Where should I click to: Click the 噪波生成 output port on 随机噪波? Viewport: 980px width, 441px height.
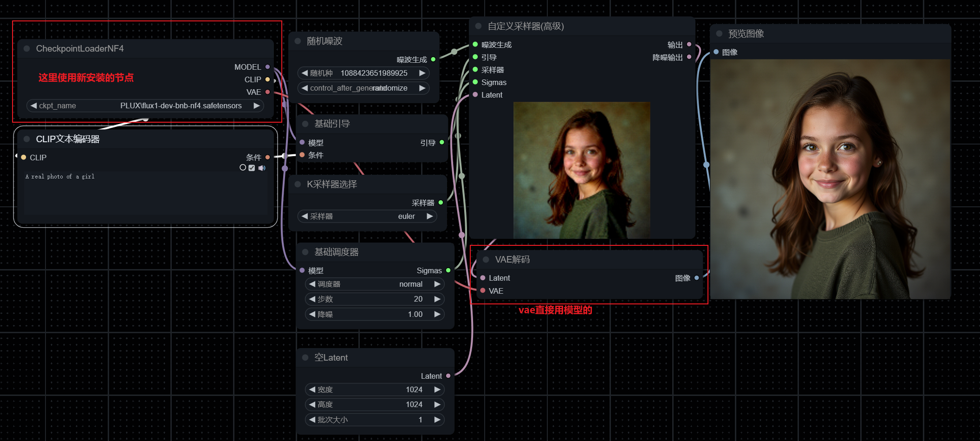tap(433, 59)
